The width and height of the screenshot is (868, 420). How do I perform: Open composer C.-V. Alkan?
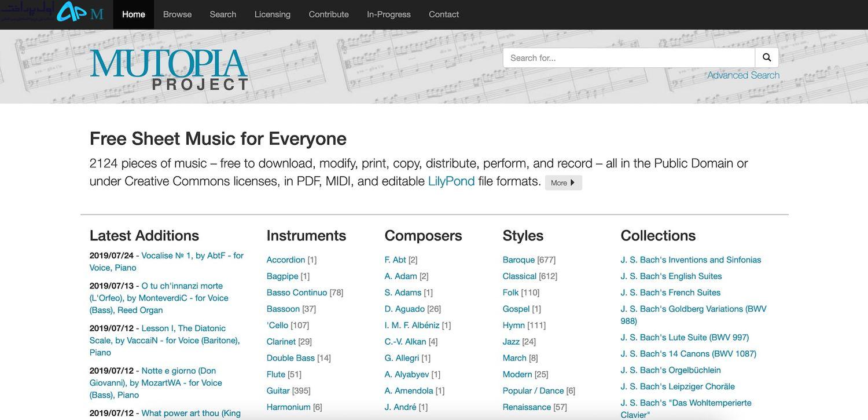[x=406, y=341]
